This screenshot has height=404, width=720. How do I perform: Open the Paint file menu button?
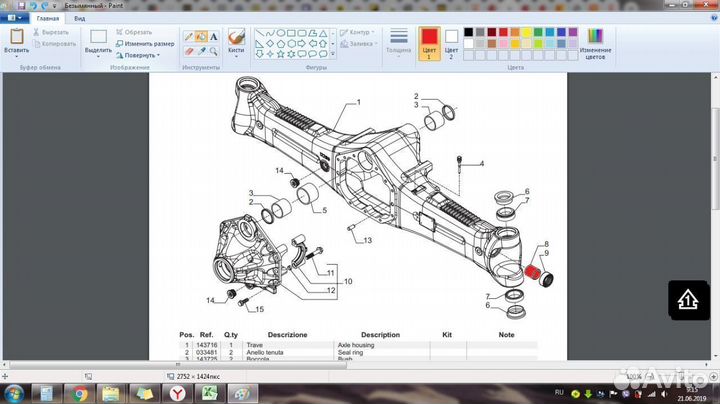13,18
